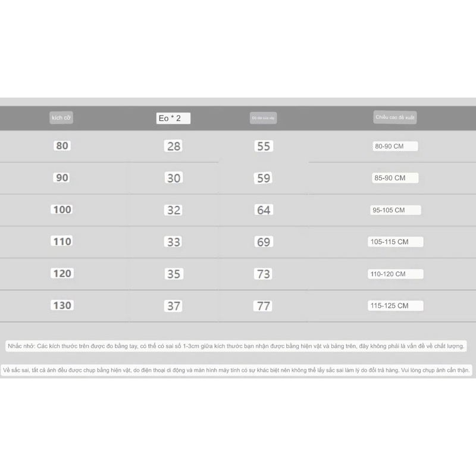Click the size 120 cell
The image size is (476, 476).
pyautogui.click(x=62, y=274)
